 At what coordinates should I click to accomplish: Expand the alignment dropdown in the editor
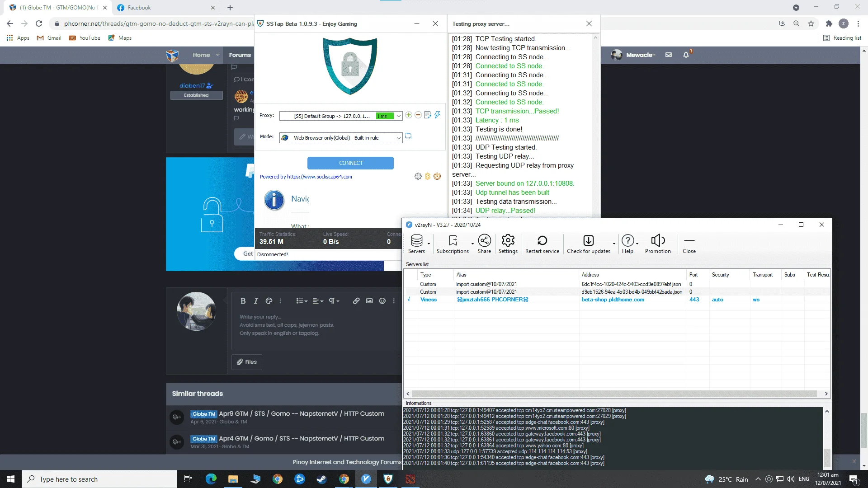318,301
